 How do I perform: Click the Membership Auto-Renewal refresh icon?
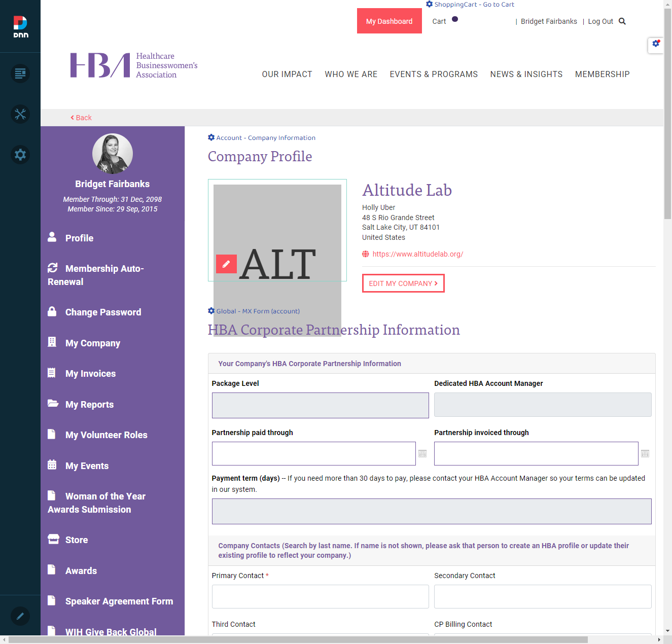tap(52, 267)
